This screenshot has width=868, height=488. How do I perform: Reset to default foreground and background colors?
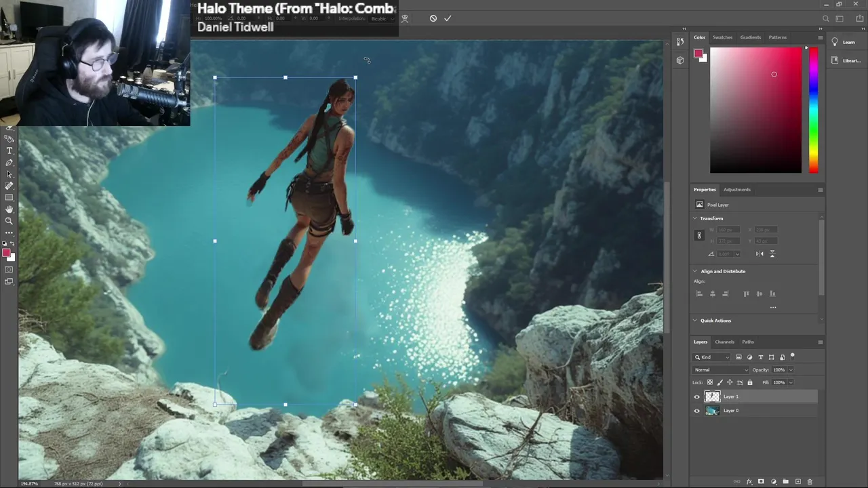(4, 243)
